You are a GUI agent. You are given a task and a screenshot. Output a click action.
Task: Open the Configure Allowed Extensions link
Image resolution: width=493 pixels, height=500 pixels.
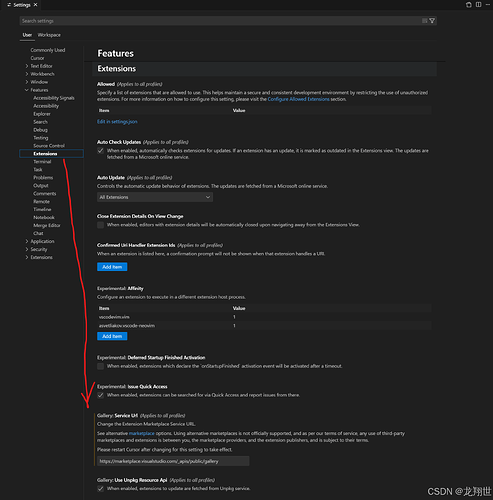point(298,99)
